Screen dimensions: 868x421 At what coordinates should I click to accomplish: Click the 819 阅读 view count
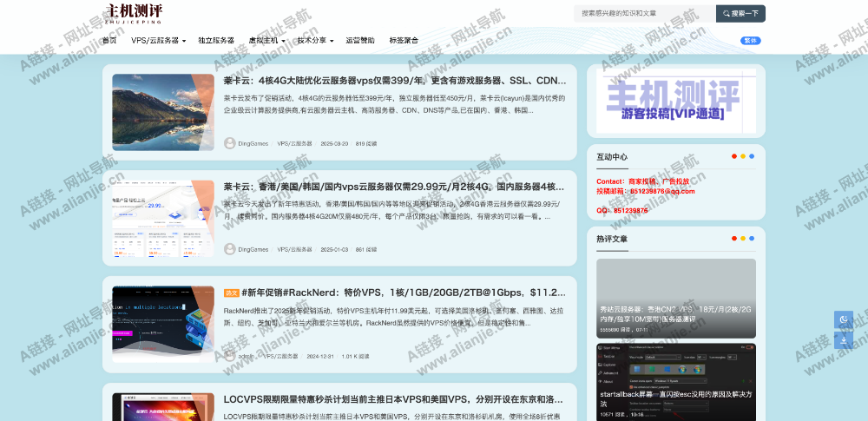pos(366,143)
